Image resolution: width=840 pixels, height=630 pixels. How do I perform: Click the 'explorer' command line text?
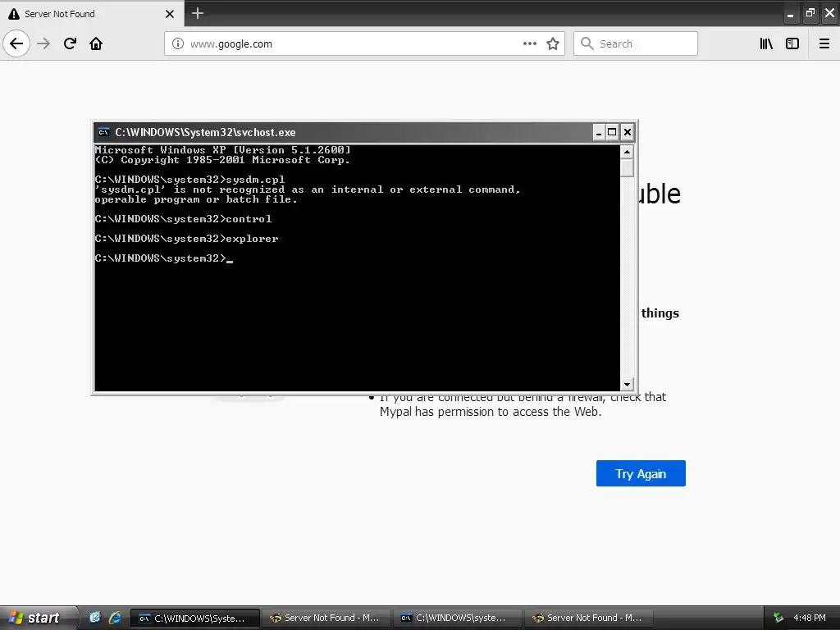click(x=252, y=239)
